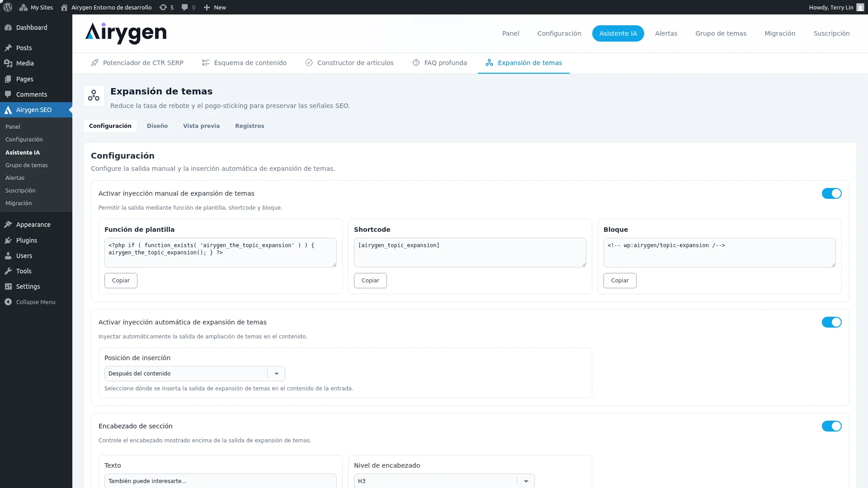Switch to the Vista previa sub-tab

click(201, 126)
